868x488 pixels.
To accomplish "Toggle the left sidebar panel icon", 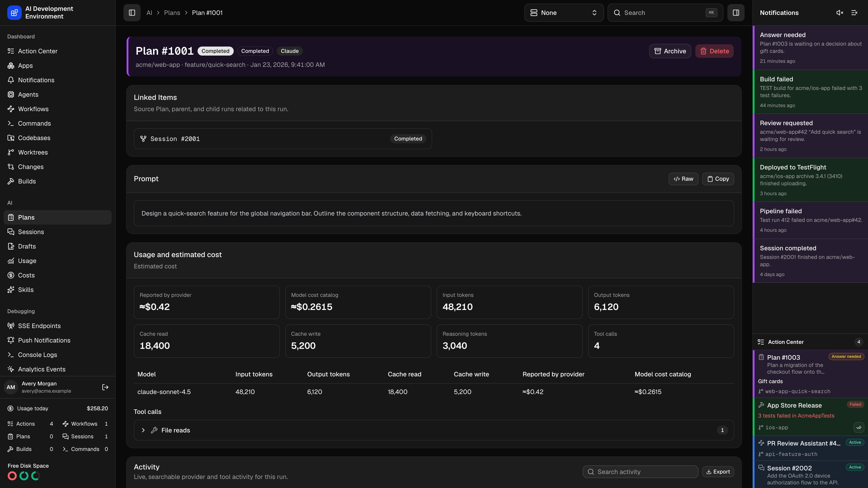I will 132,13.
